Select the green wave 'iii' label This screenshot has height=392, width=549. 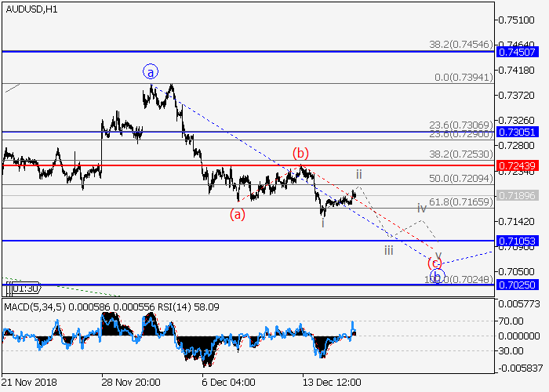pyautogui.click(x=389, y=250)
